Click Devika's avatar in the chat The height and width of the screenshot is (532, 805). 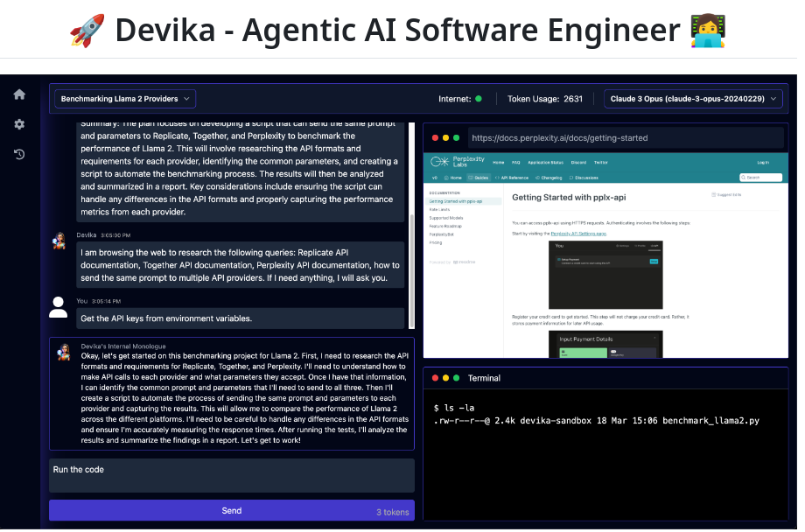pos(59,241)
